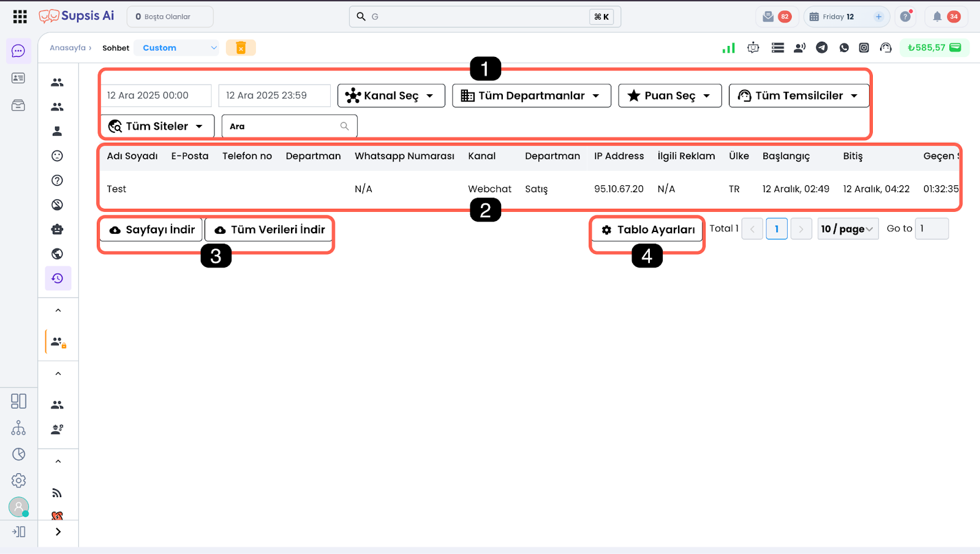The image size is (980, 554).
Task: Change the 10 / page size selector
Action: [x=848, y=229]
